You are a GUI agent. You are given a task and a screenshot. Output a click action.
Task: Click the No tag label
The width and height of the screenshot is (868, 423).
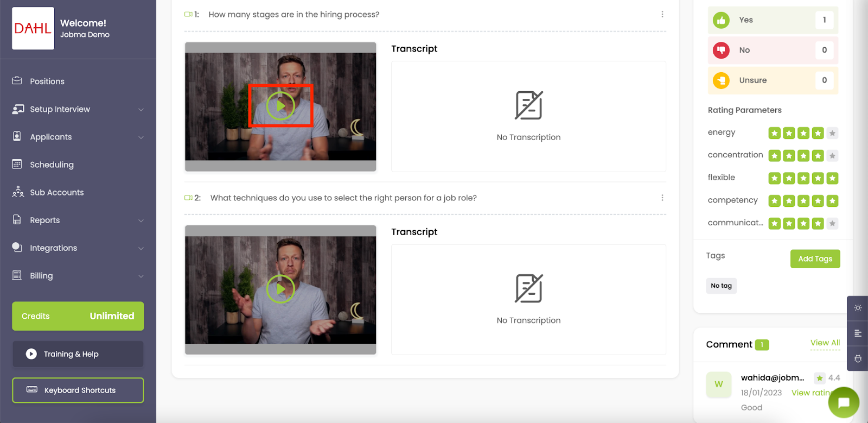coord(722,286)
